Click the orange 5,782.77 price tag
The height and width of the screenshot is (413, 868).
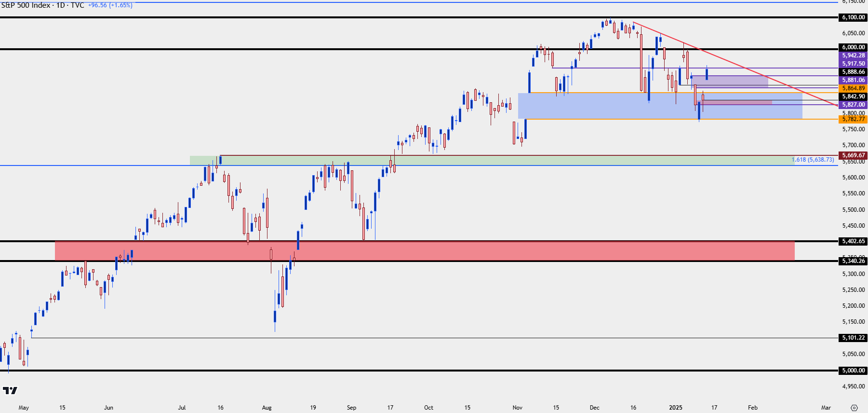click(854, 119)
